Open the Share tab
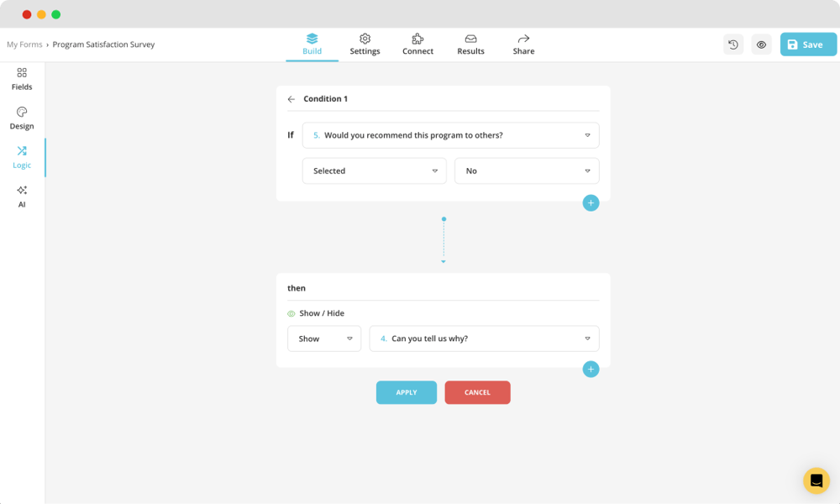 pyautogui.click(x=522, y=44)
